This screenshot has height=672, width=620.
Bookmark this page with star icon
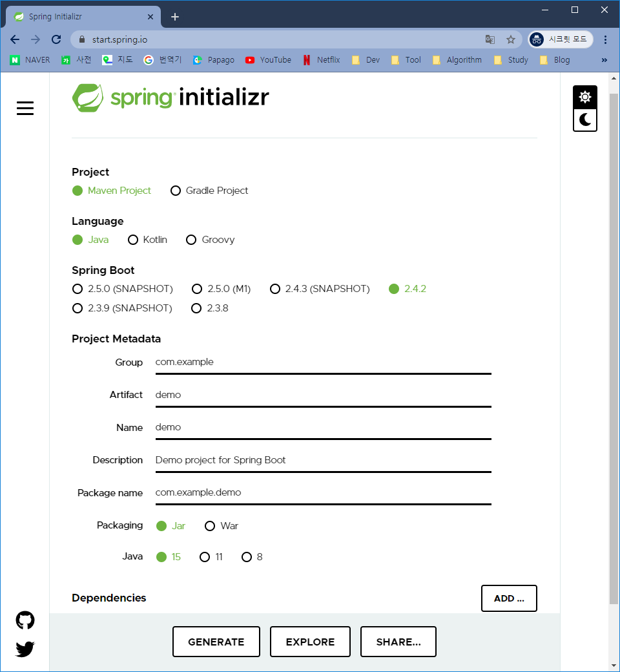point(511,39)
